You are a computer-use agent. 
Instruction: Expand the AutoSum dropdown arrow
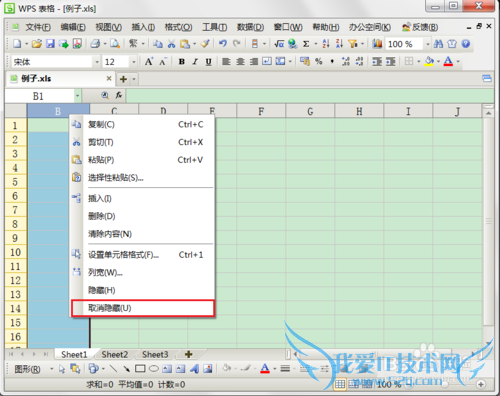[315, 44]
